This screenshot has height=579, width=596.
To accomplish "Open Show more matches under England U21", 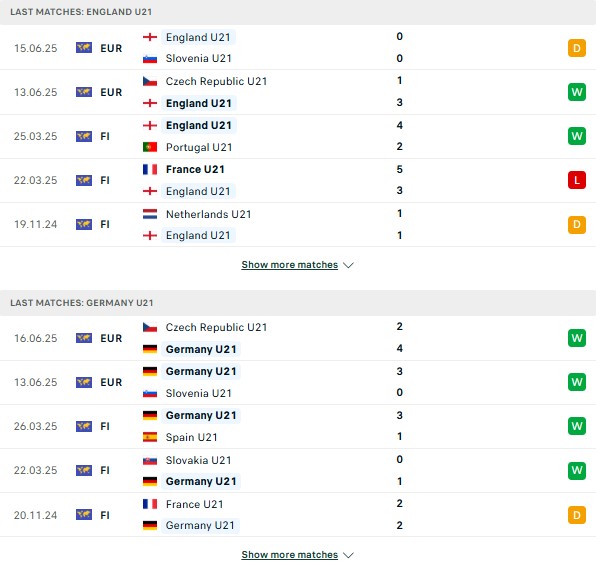I will 290,265.
